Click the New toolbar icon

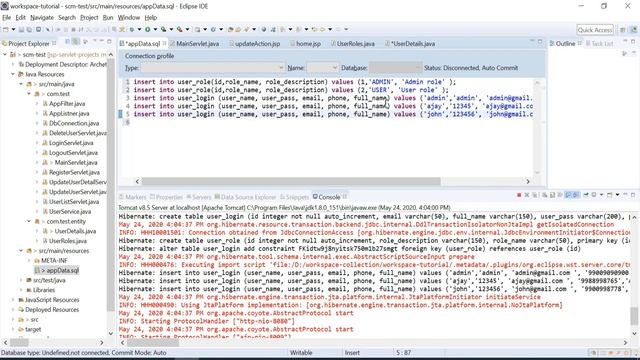pos(5,29)
